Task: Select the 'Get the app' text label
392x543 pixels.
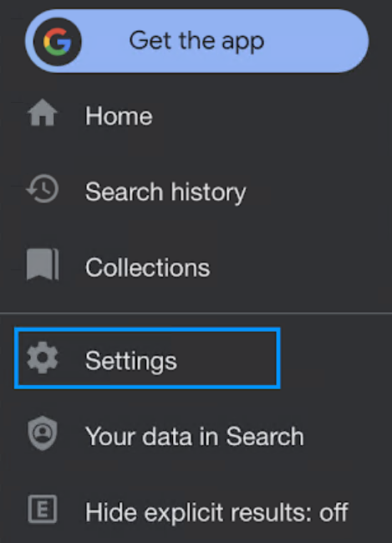Action: tap(196, 42)
